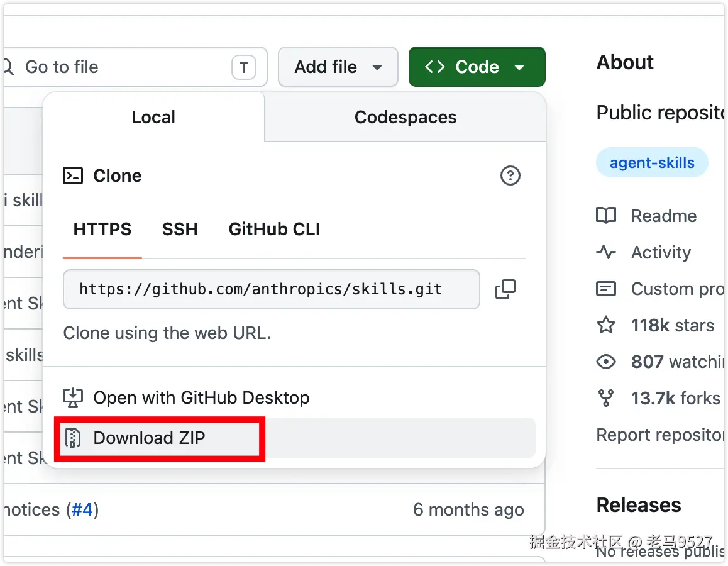Click the zip file icon beside Download ZIP
This screenshot has width=728, height=566.
pos(73,438)
